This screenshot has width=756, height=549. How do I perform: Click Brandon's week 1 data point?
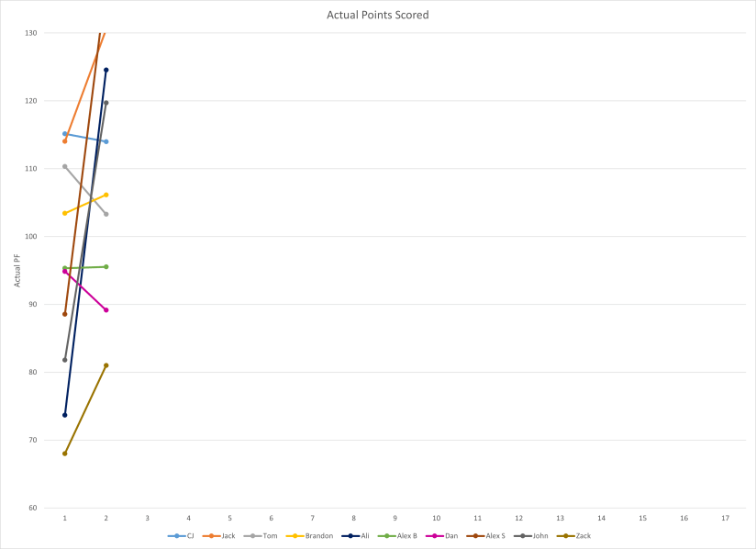pyautogui.click(x=65, y=213)
